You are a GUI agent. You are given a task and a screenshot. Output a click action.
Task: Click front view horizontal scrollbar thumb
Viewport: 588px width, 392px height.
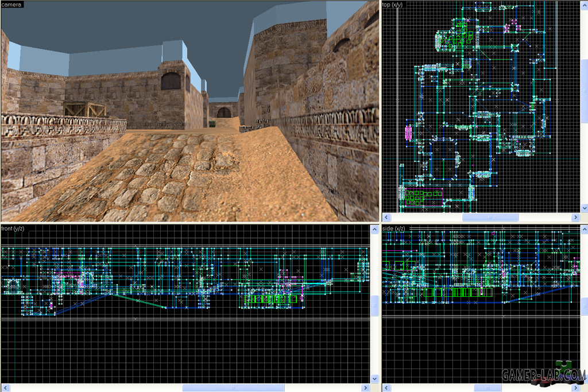coord(233,388)
